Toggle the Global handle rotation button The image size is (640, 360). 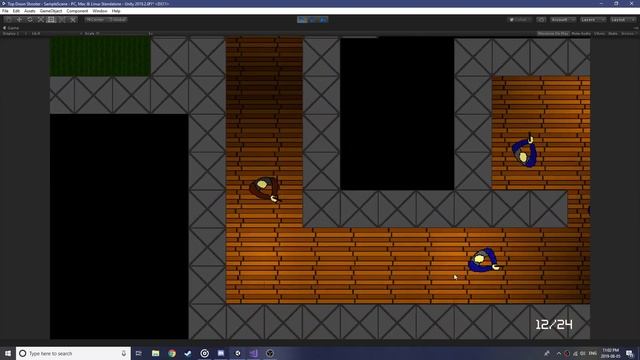coord(118,20)
